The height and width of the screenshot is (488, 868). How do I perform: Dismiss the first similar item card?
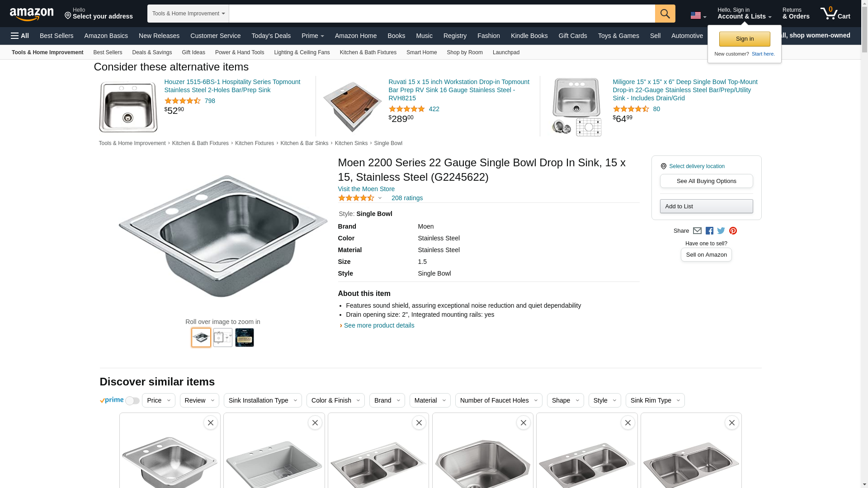[211, 423]
